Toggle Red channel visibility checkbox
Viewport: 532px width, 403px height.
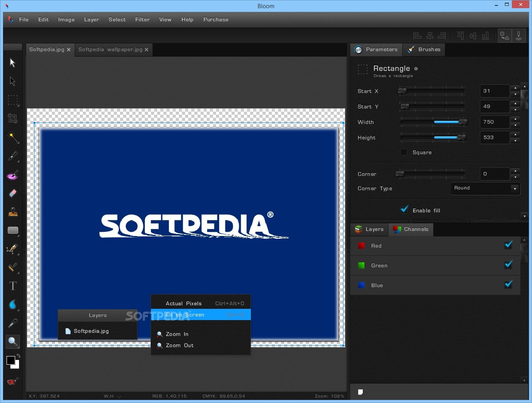pyautogui.click(x=508, y=245)
